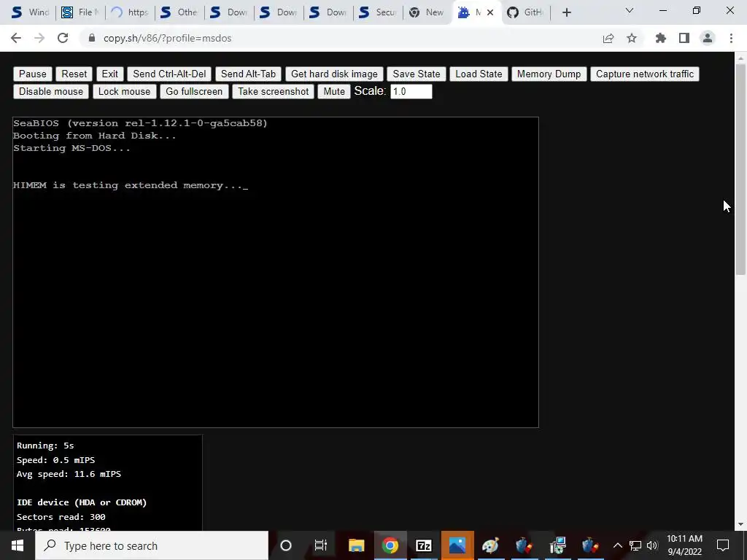Switch to the Secu tab

coord(378,12)
